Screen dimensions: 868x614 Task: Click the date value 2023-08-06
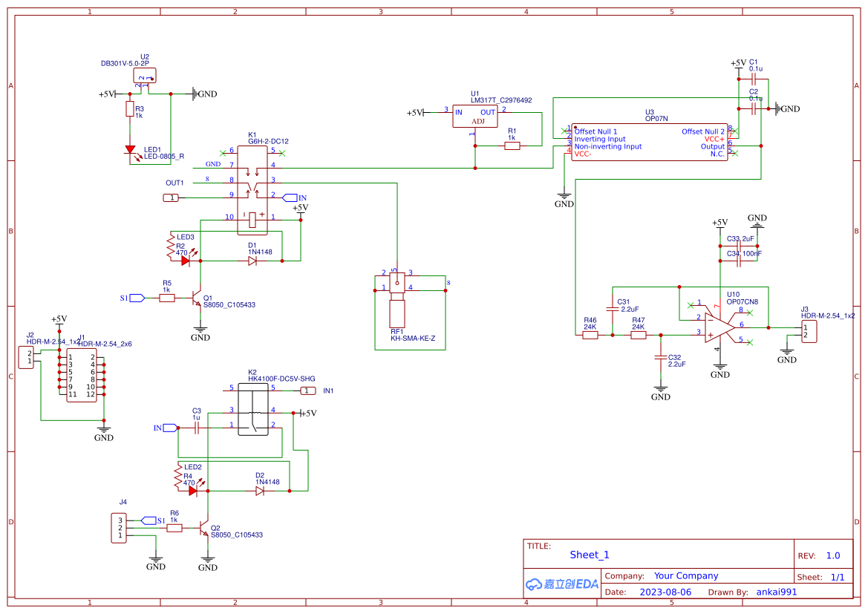665,592
